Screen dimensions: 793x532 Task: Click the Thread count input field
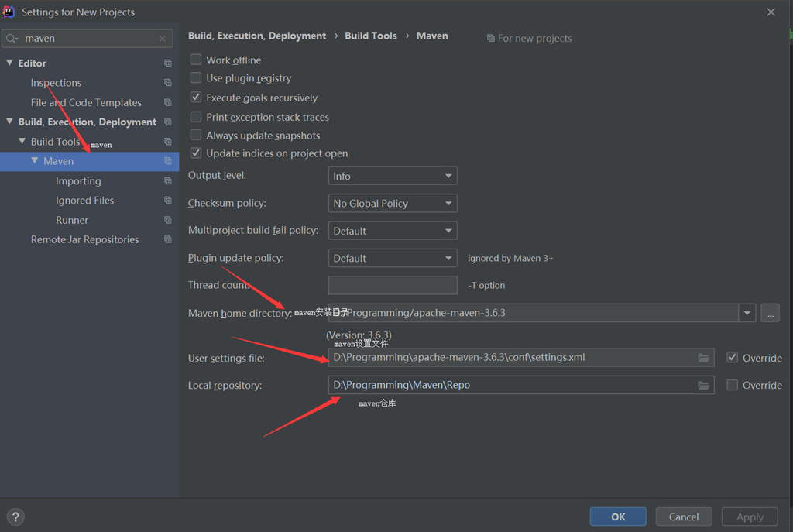pyautogui.click(x=393, y=285)
